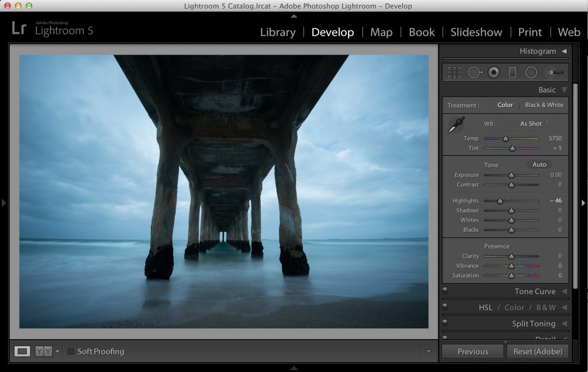This screenshot has height=372, width=588.
Task: Select the Crop Overlay tool
Action: pyautogui.click(x=454, y=72)
